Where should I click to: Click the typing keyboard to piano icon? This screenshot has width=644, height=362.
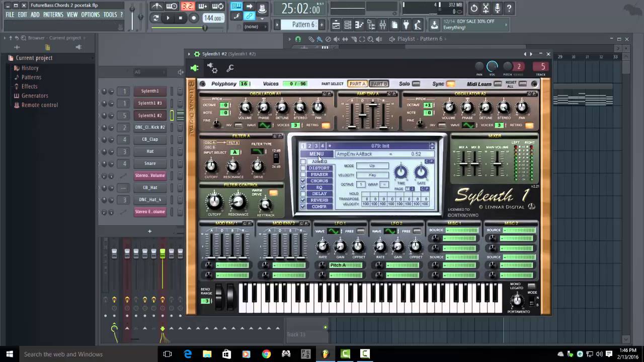click(236, 7)
